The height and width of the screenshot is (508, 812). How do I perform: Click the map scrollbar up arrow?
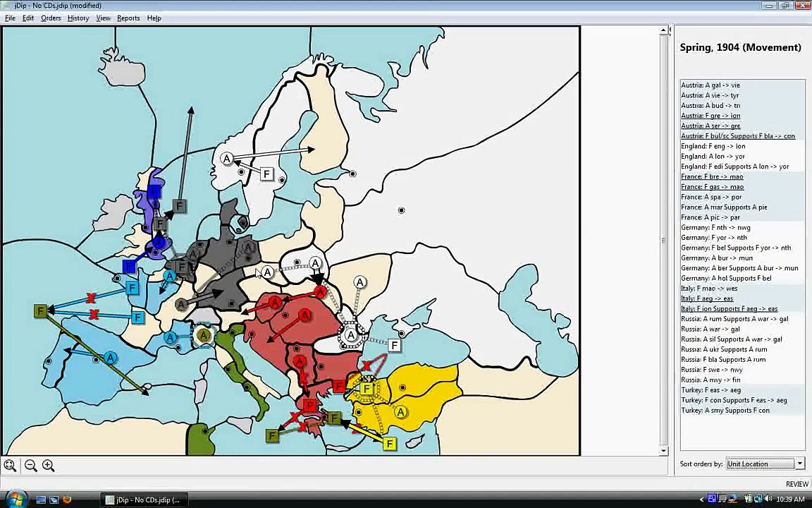click(x=665, y=31)
